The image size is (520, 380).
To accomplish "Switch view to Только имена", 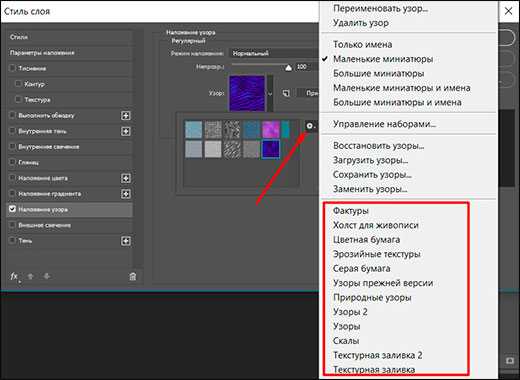I will click(x=363, y=44).
